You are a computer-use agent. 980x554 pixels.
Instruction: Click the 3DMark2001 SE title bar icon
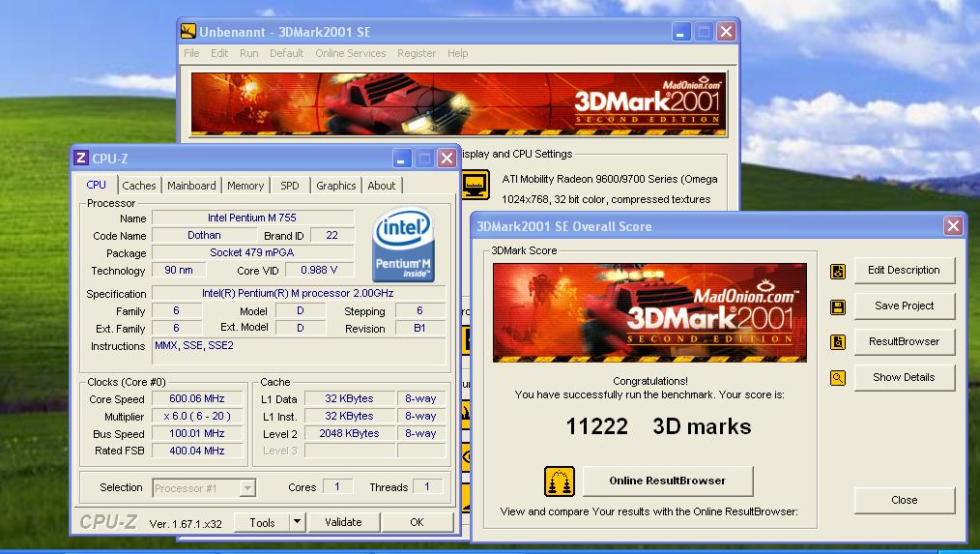pyautogui.click(x=188, y=31)
